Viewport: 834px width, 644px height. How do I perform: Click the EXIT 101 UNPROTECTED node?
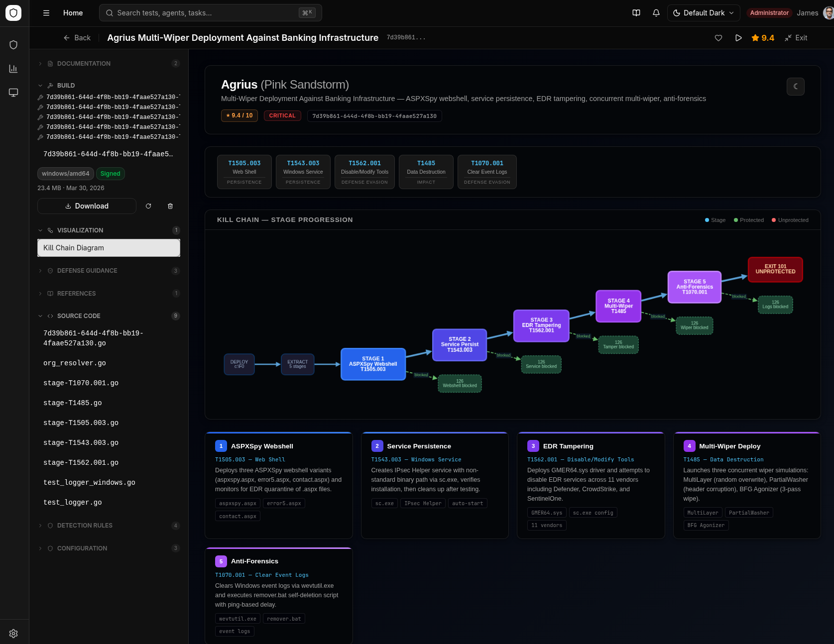point(775,269)
